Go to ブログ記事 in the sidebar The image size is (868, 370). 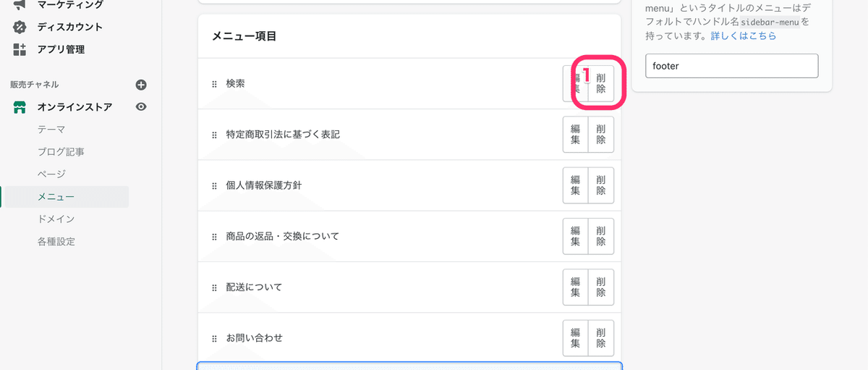pyautogui.click(x=61, y=152)
